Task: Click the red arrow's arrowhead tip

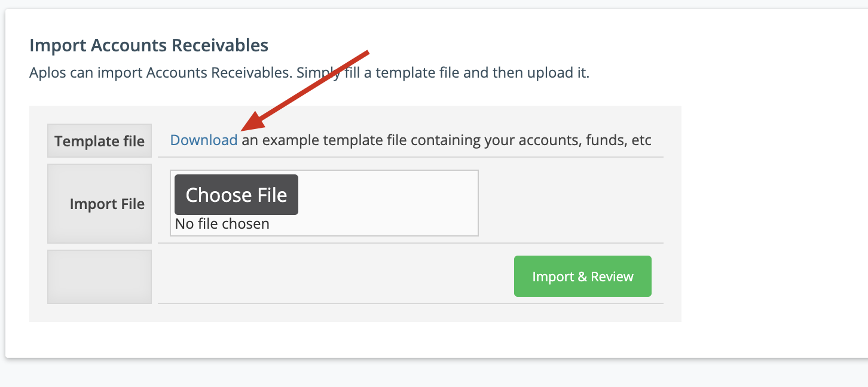Action: tap(243, 128)
